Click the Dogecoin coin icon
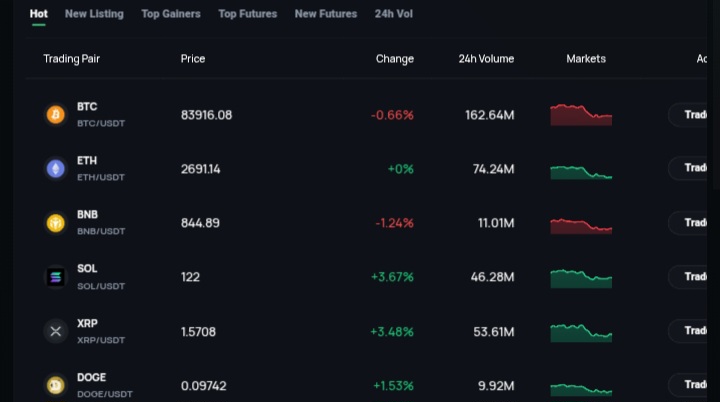 coord(56,385)
